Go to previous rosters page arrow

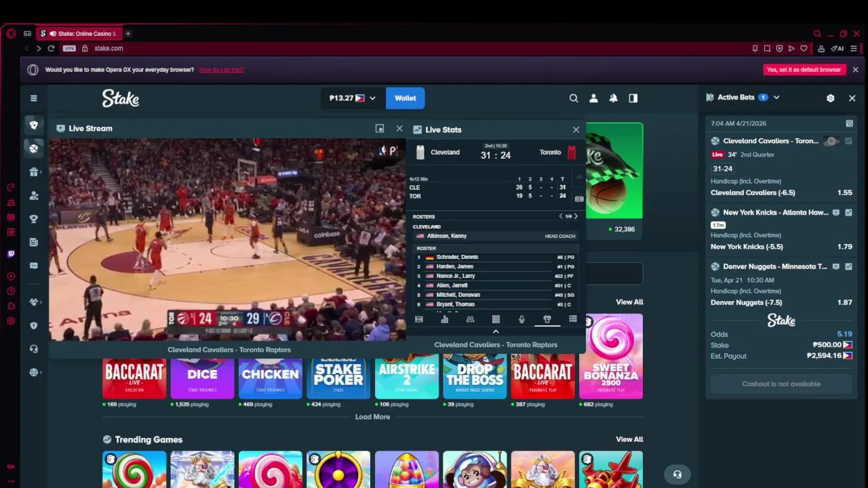click(561, 216)
